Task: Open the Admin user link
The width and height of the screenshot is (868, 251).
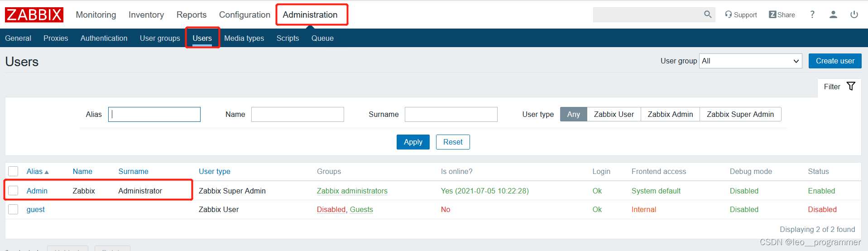Action: click(37, 191)
